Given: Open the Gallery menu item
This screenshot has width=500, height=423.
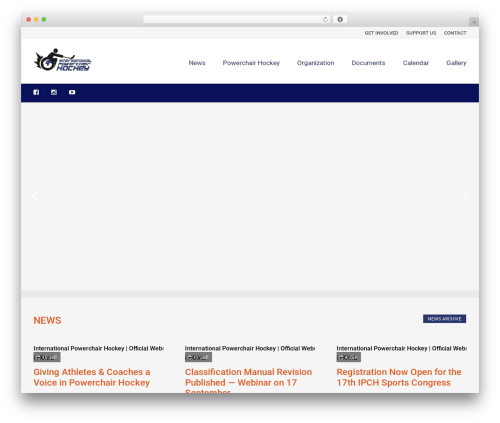Looking at the screenshot, I should [456, 63].
